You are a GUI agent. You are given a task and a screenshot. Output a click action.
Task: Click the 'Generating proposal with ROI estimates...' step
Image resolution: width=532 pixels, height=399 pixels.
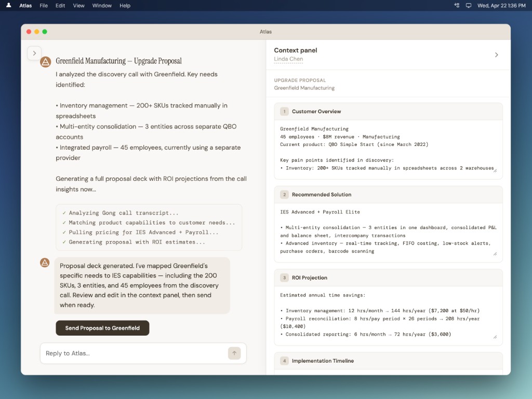137,242
